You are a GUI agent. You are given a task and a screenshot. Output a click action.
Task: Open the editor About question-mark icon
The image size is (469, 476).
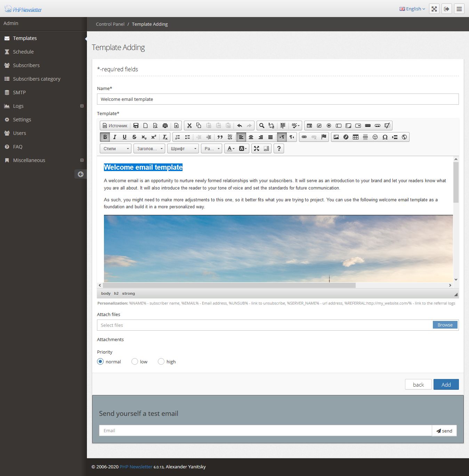[x=279, y=148]
